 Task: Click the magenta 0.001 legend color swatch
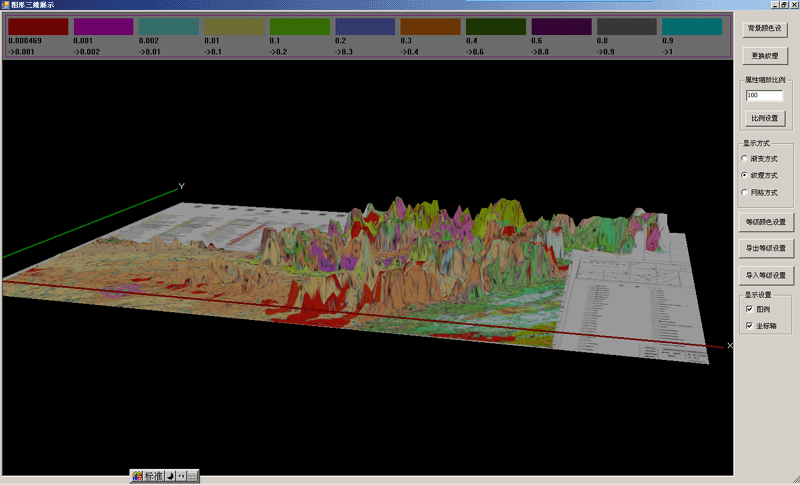point(103,26)
